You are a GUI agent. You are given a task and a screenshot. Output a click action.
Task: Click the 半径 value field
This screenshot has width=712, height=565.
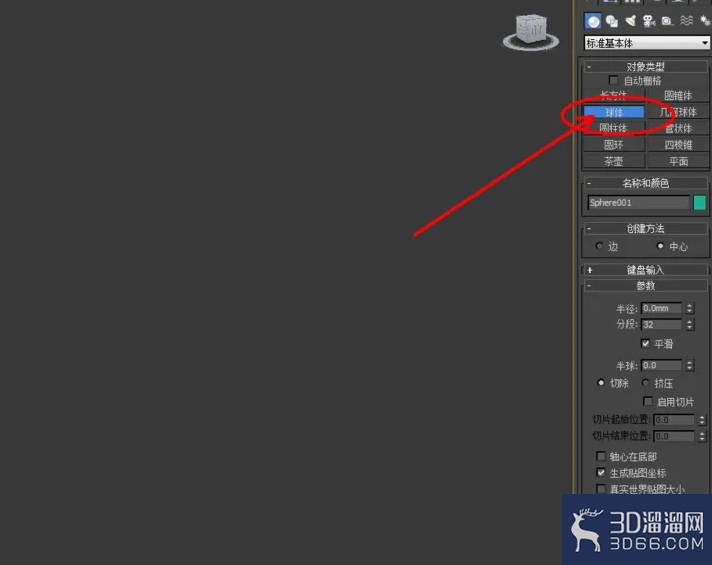pyautogui.click(x=661, y=308)
